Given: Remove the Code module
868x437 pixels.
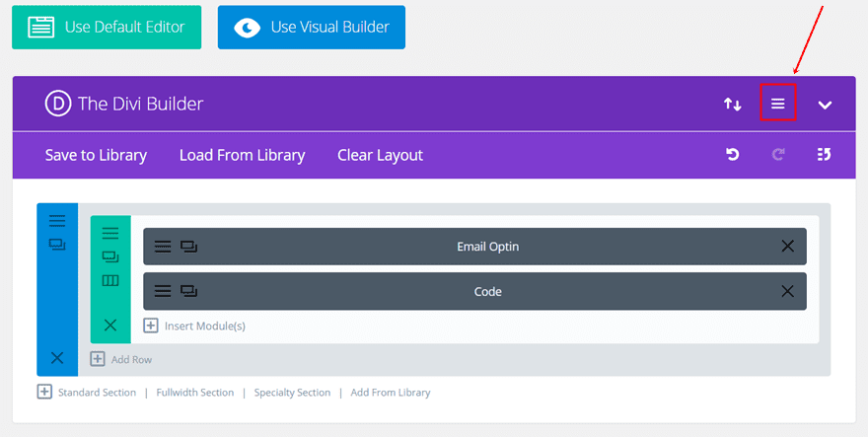Looking at the screenshot, I should pyautogui.click(x=787, y=291).
